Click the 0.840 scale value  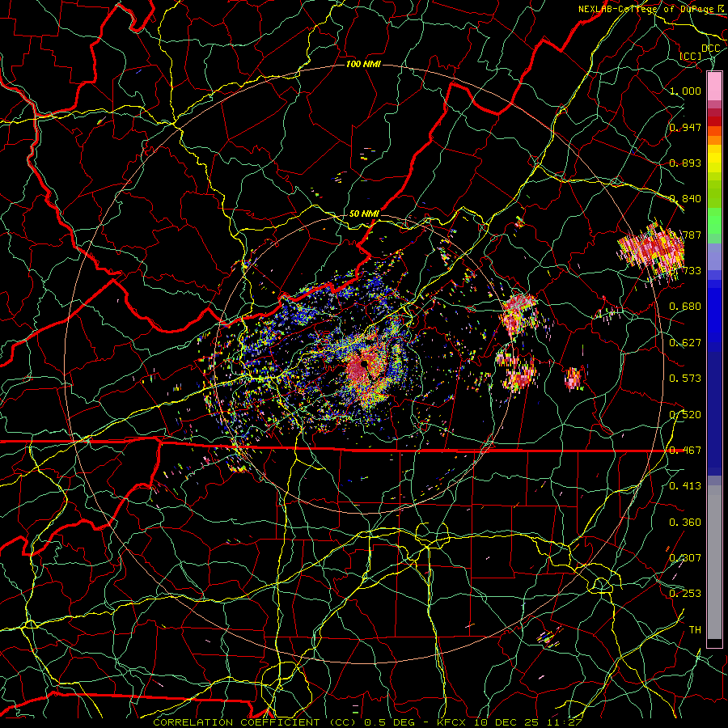[685, 199]
